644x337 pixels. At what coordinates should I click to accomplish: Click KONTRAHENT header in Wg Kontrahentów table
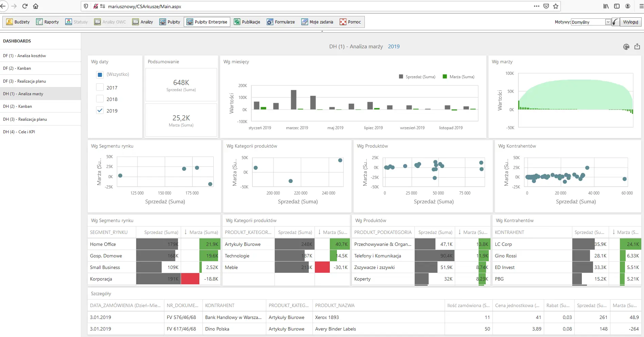coord(532,232)
